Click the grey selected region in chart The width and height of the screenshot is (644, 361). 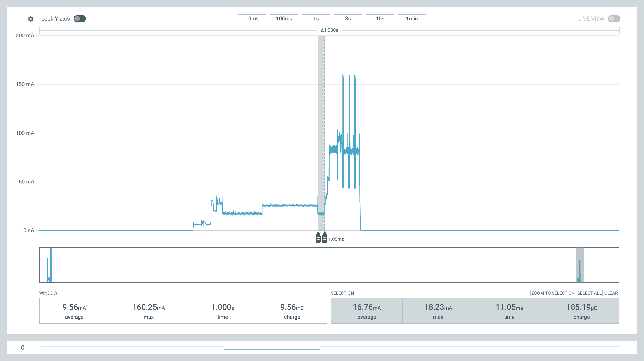[x=321, y=133]
